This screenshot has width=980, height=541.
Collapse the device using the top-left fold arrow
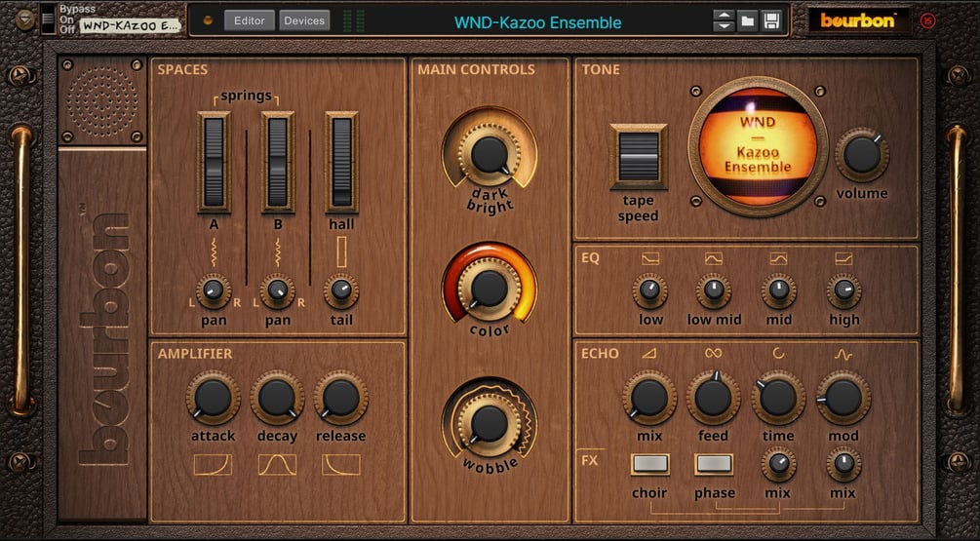click(x=24, y=19)
